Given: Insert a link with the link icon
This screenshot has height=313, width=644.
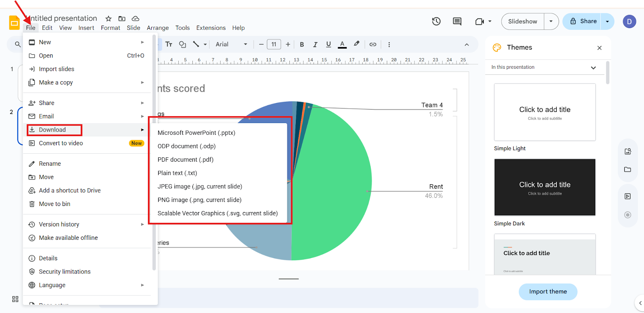Looking at the screenshot, I should (373, 44).
